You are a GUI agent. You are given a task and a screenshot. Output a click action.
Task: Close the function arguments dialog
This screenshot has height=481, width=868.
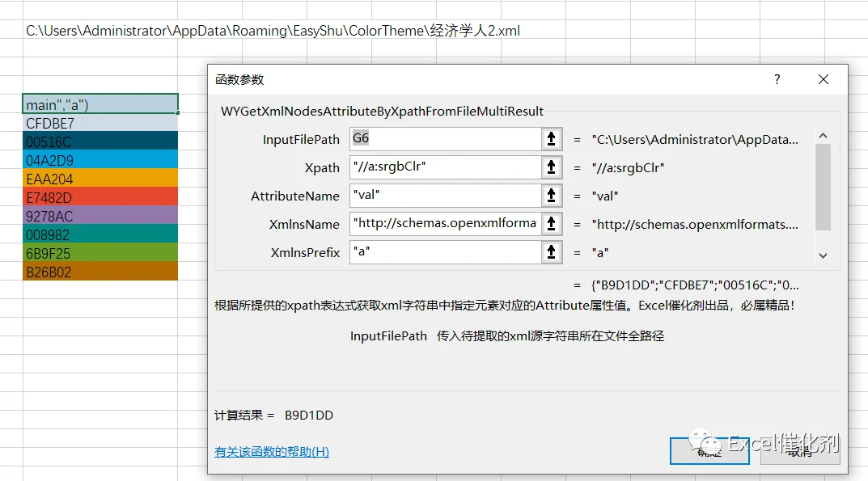point(824,80)
